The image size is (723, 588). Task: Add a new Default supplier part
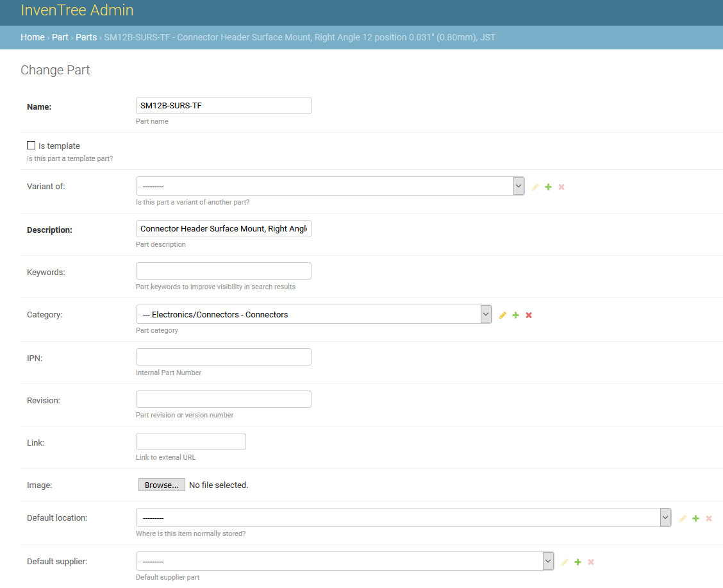point(578,562)
